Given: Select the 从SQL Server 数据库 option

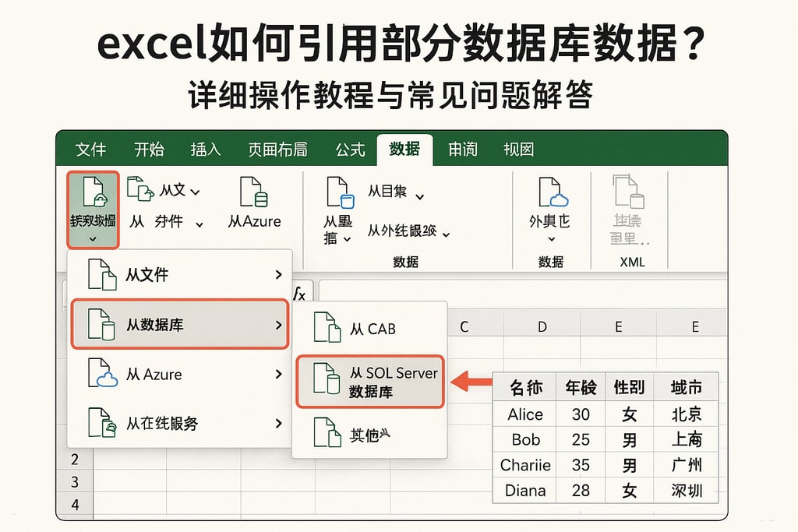Looking at the screenshot, I should point(374,382).
